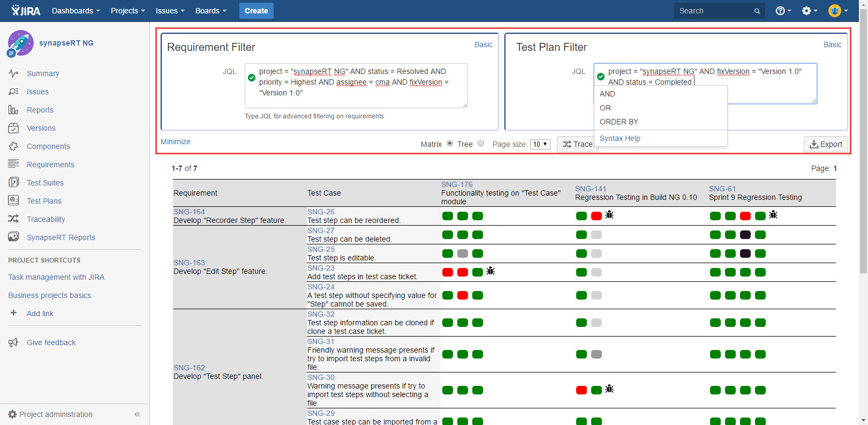Click the bug icon in the SNG-30 row
The height and width of the screenshot is (425, 868).
click(x=609, y=389)
